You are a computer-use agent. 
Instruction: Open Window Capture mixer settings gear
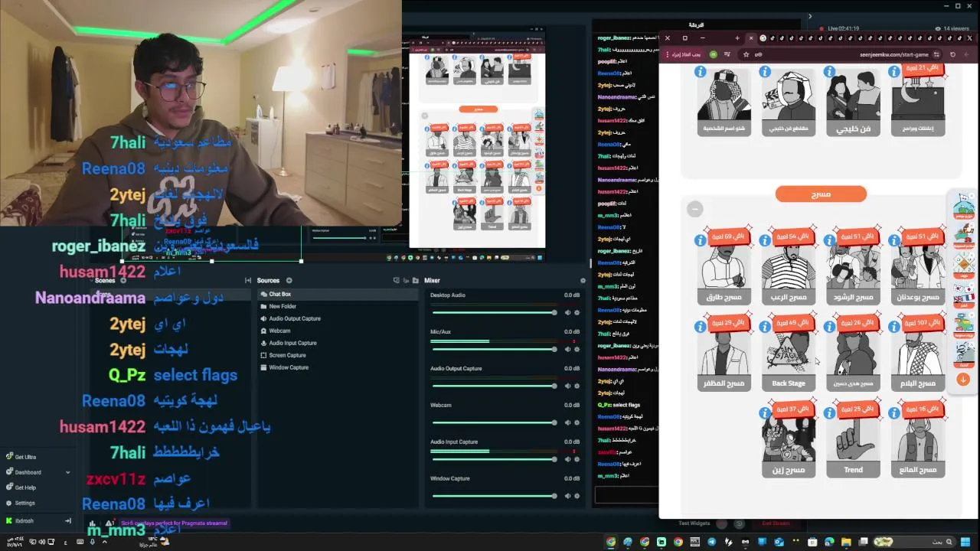pos(577,496)
